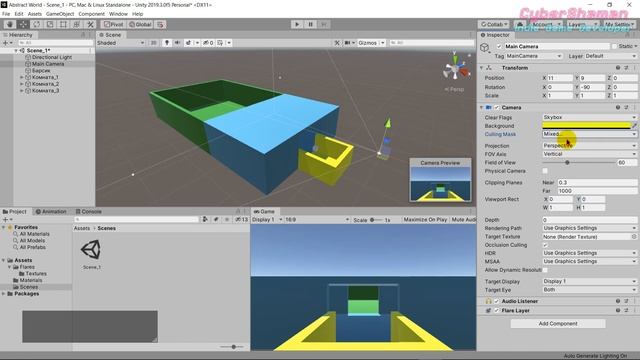640x360 pixels.
Task: Enable Physical Camera checkbox
Action: [x=545, y=171]
